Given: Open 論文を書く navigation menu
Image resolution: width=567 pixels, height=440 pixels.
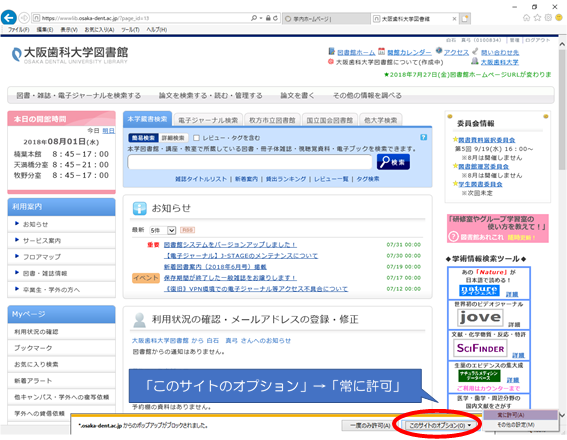Looking at the screenshot, I should (x=297, y=96).
